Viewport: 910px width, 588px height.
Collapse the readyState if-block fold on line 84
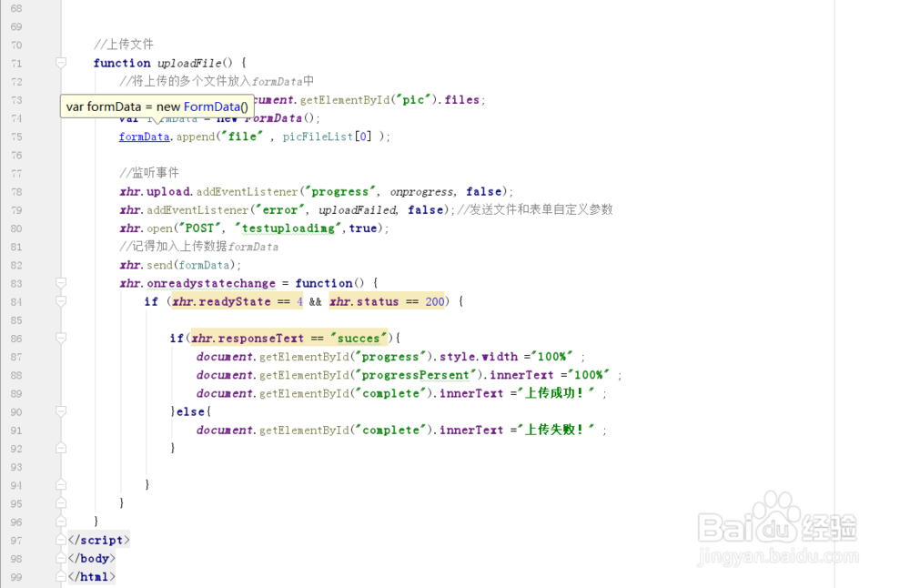coord(61,300)
